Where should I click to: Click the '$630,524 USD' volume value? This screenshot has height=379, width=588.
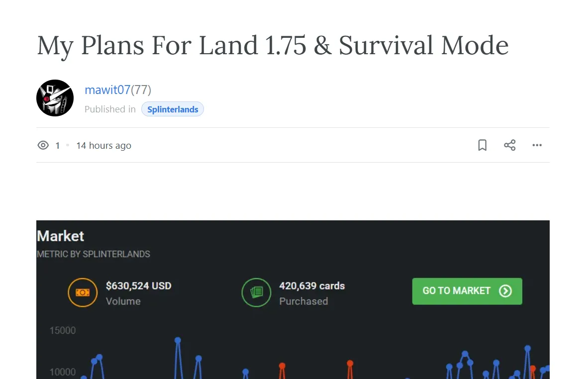138,285
